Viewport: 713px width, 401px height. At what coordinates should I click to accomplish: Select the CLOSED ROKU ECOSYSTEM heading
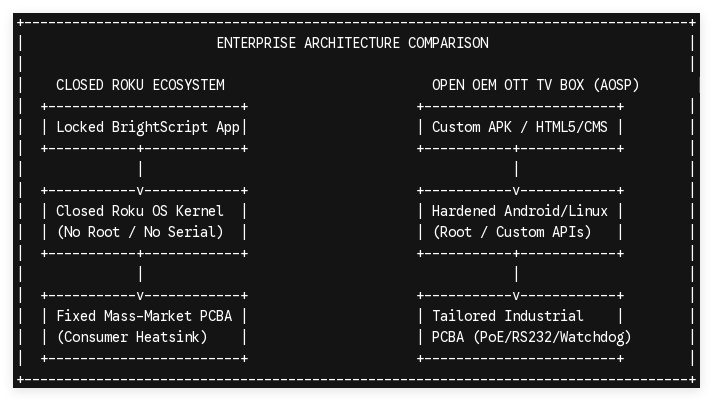140,85
